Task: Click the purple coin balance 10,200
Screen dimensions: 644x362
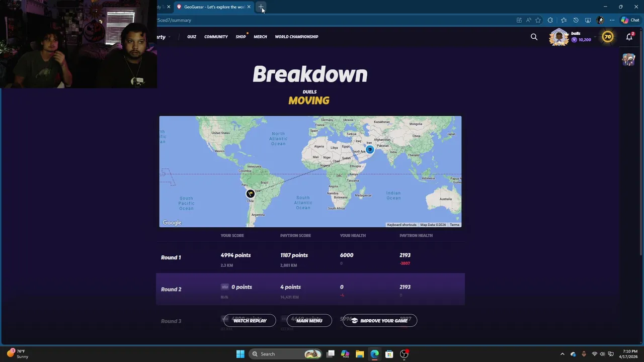Action: (x=581, y=40)
